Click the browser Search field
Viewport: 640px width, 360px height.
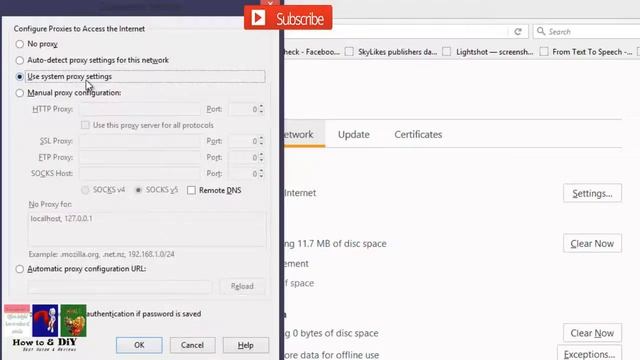pos(588,31)
